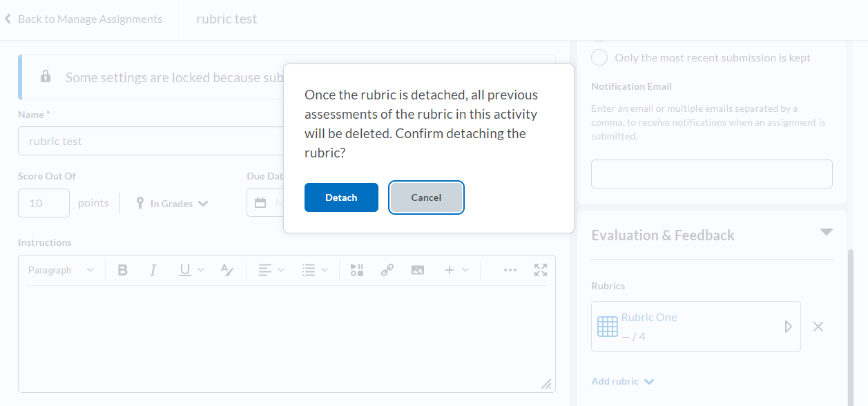Toggle fullscreen mode for the Instructions editor

(x=541, y=270)
